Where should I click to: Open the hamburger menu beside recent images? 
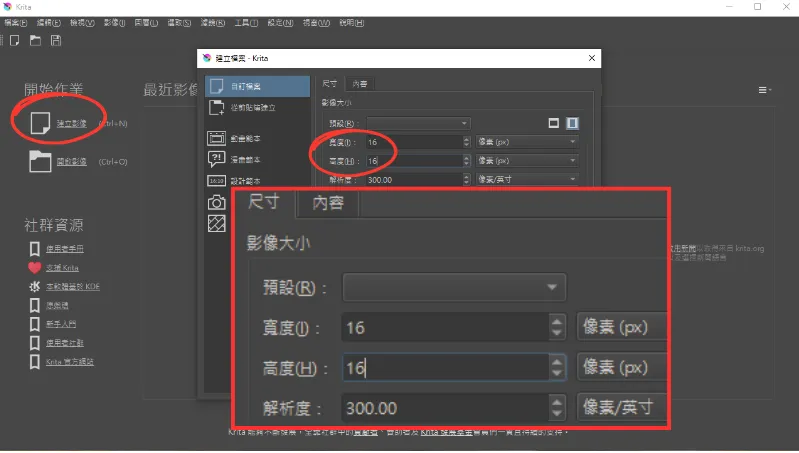pyautogui.click(x=765, y=90)
